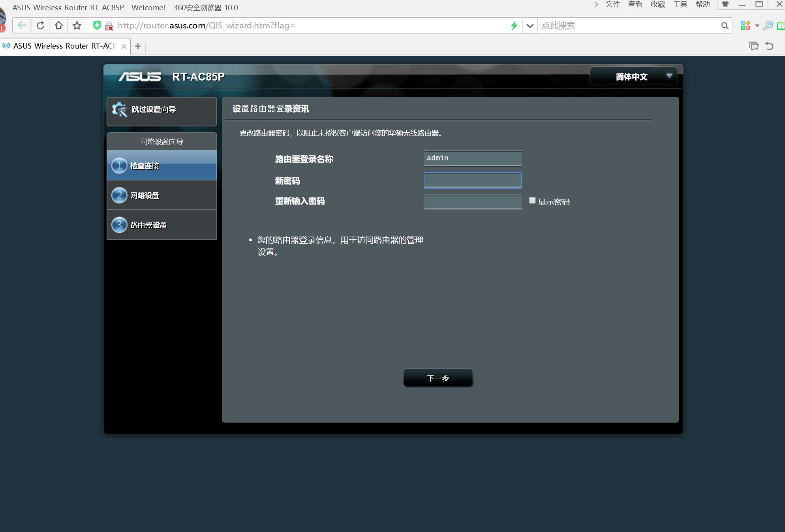Close the ASUS Wireless Router tab
The image size is (785, 532).
coord(124,46)
